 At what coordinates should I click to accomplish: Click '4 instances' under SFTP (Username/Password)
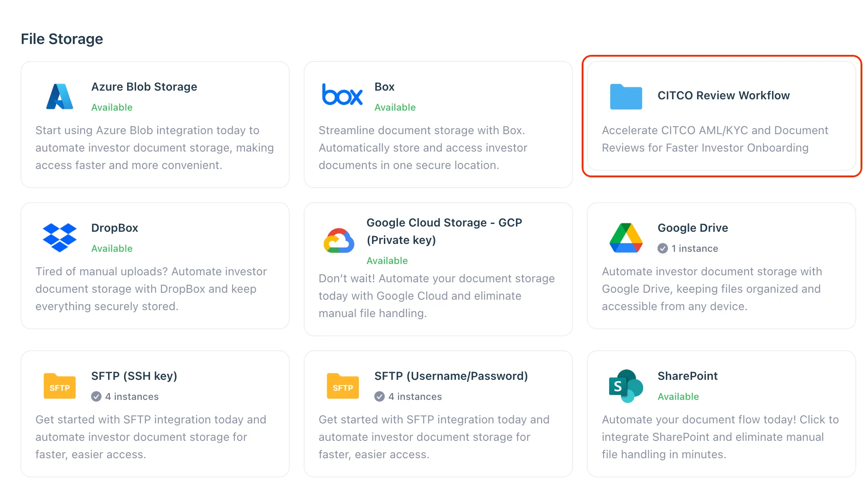click(x=415, y=396)
